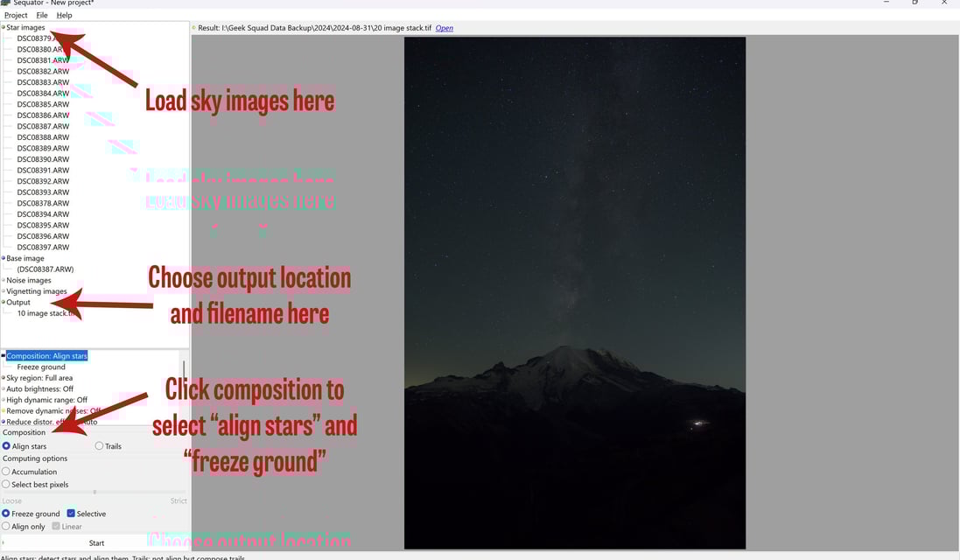Click the Open link beside the result path
Screen dimensions: 960x560
(444, 28)
